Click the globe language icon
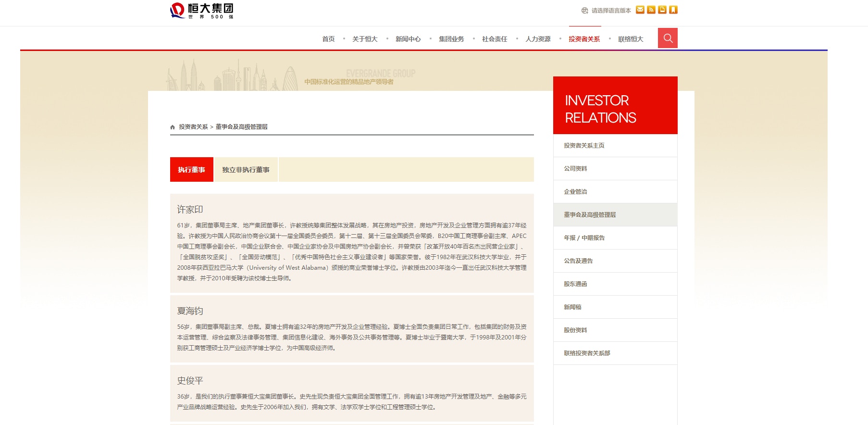868x425 pixels. [x=584, y=11]
